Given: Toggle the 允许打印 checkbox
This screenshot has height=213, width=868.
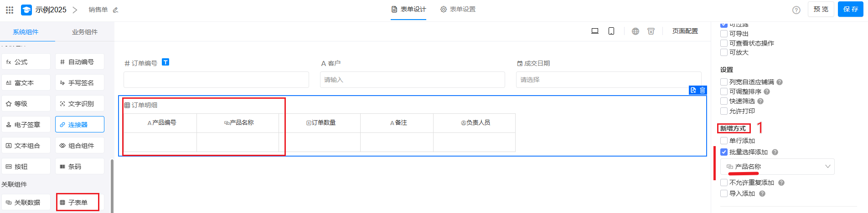Looking at the screenshot, I should tap(724, 111).
